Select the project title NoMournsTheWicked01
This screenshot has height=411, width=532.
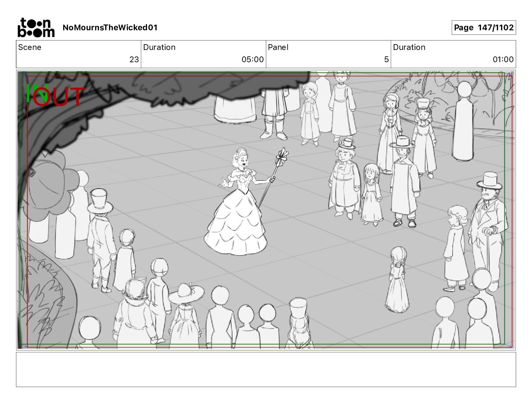point(110,28)
